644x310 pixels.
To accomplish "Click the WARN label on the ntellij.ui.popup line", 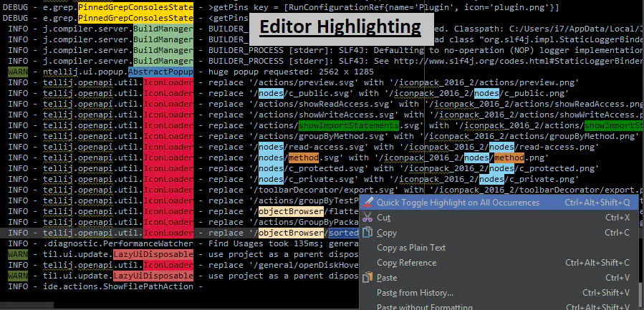I will coord(18,72).
